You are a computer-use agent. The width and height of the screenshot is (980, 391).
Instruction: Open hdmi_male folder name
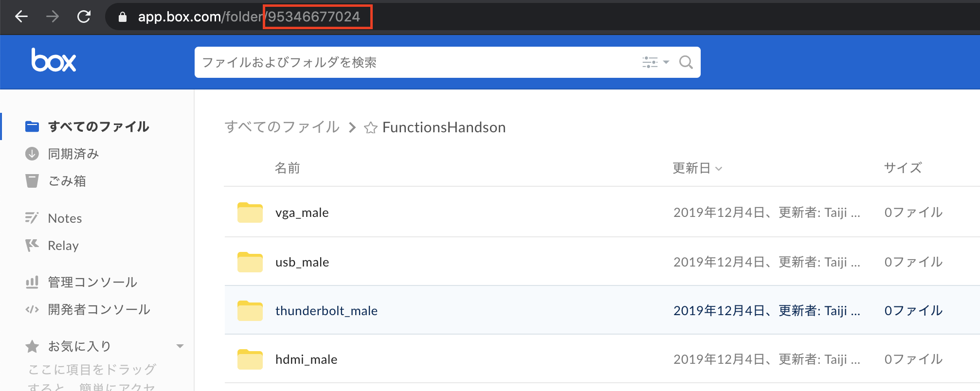(x=307, y=359)
